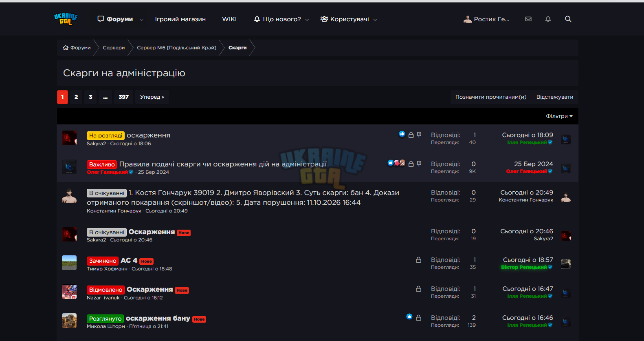The height and width of the screenshot is (341, 644).
Task: Open 'Сервер №6 [Подільський Край]' breadcrumb link
Action: click(176, 48)
